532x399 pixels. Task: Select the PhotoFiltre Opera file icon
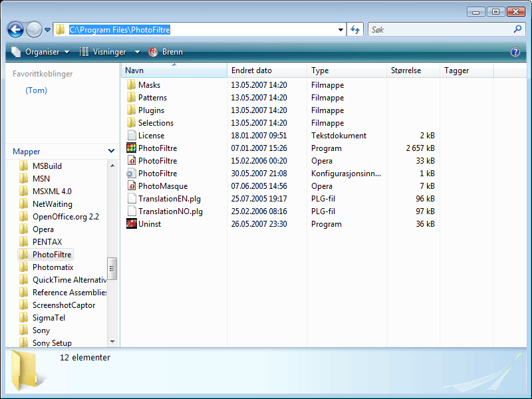[131, 160]
